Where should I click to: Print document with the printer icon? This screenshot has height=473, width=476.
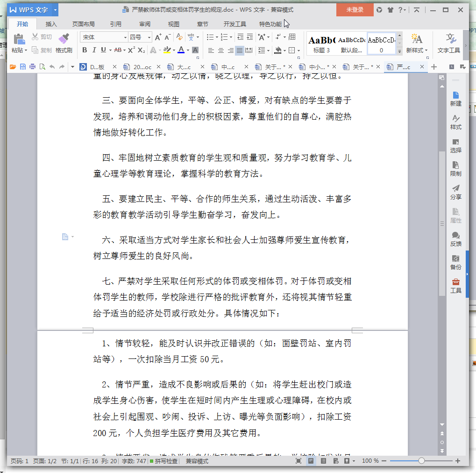tap(33, 67)
